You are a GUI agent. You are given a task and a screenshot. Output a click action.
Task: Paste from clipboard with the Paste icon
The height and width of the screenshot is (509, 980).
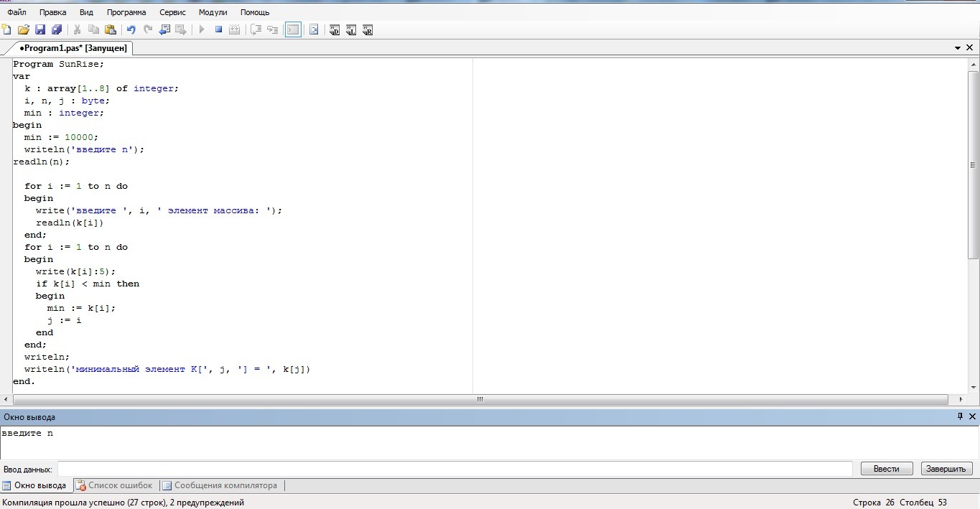(111, 29)
